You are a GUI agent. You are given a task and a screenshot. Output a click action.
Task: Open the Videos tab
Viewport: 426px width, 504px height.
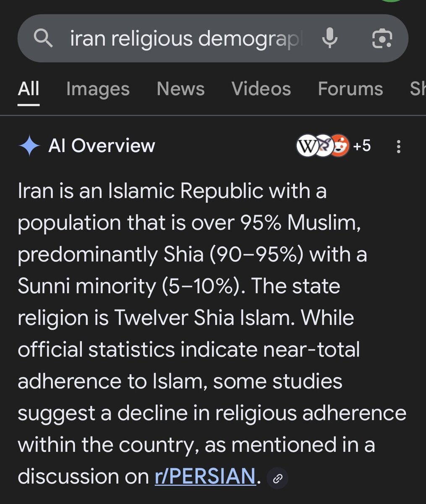(261, 89)
